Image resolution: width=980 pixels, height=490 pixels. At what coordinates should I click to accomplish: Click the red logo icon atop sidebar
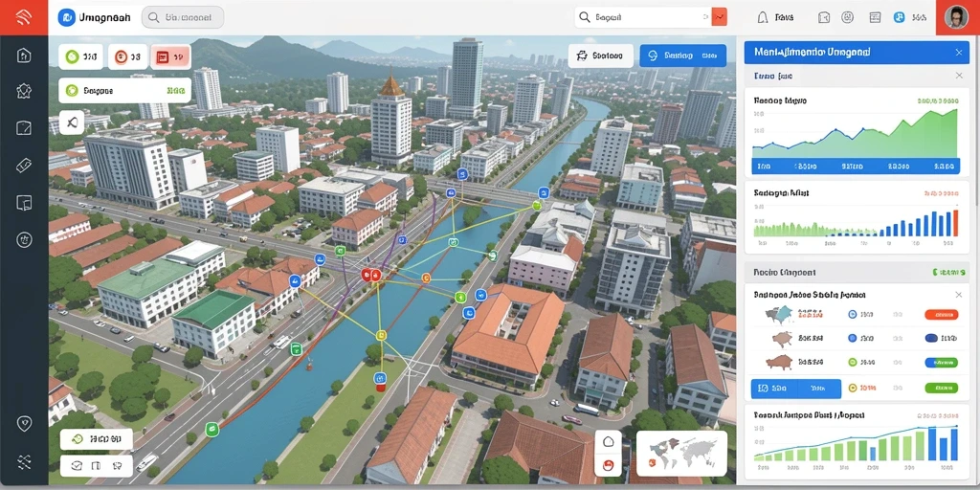pos(24,17)
